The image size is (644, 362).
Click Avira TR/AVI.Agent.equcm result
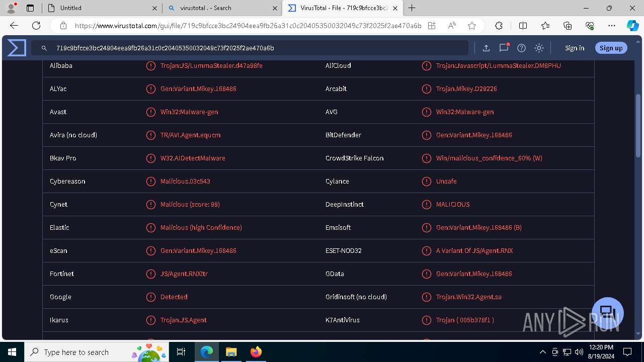click(190, 135)
